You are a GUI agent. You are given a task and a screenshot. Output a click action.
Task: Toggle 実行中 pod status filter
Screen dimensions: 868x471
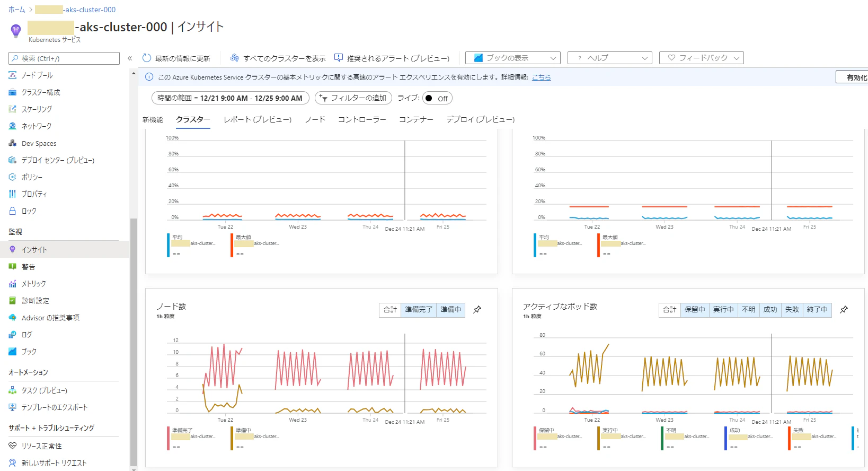coord(723,310)
